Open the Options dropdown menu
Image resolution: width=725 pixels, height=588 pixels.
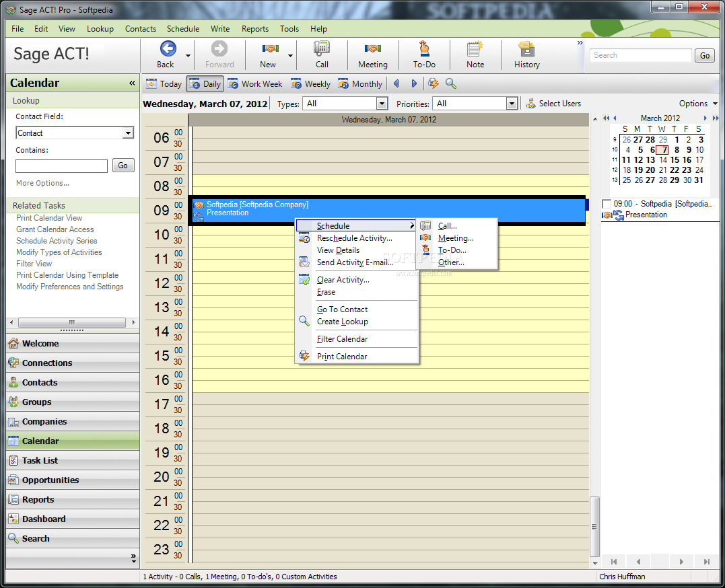[x=698, y=104]
